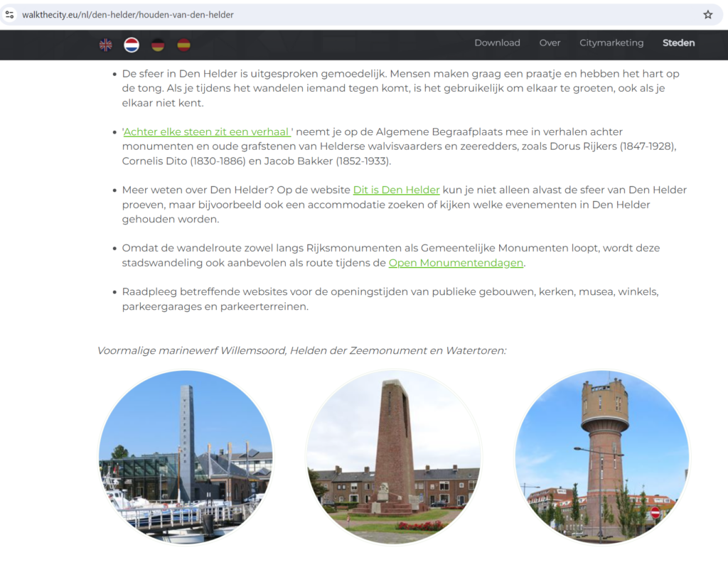Bookmark this page with the star icon
The width and height of the screenshot is (728, 572).
(707, 14)
